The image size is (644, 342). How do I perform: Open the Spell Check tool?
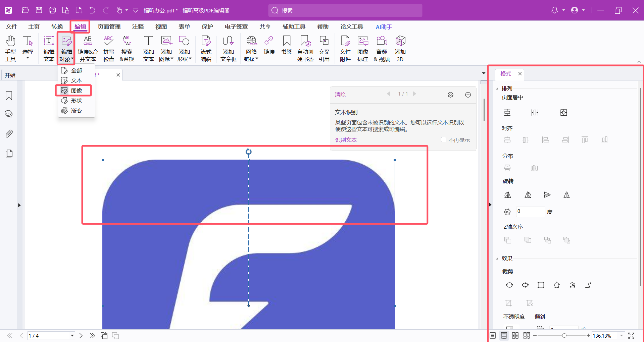point(108,49)
